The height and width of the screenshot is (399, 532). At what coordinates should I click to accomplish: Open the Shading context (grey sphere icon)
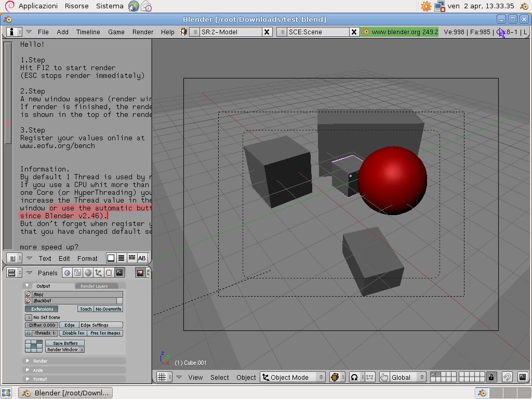point(88,273)
